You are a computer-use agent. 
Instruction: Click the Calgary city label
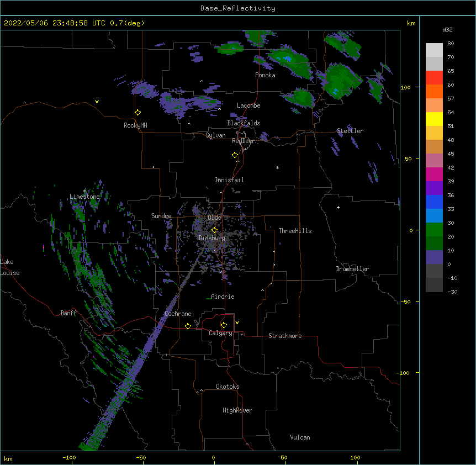(x=220, y=333)
